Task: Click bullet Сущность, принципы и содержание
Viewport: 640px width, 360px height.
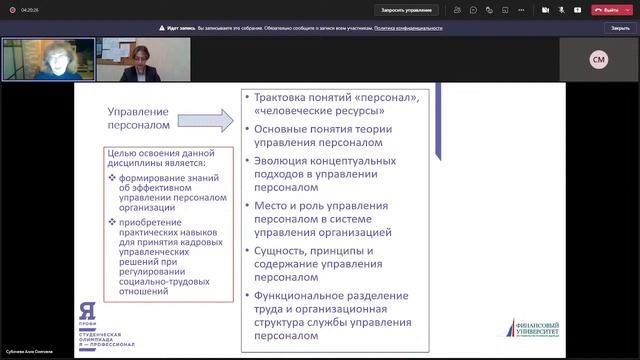Action: (x=318, y=264)
